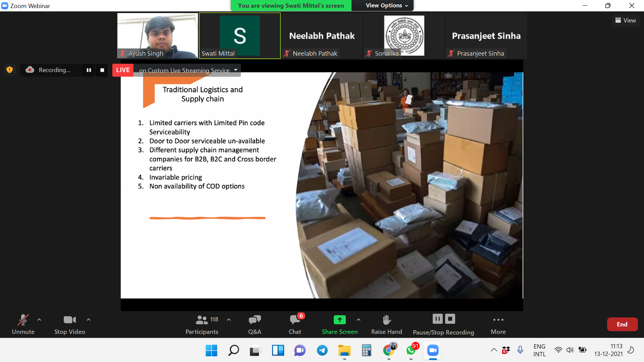The height and width of the screenshot is (362, 644).
Task: Unmute the microphone
Action: (23, 324)
